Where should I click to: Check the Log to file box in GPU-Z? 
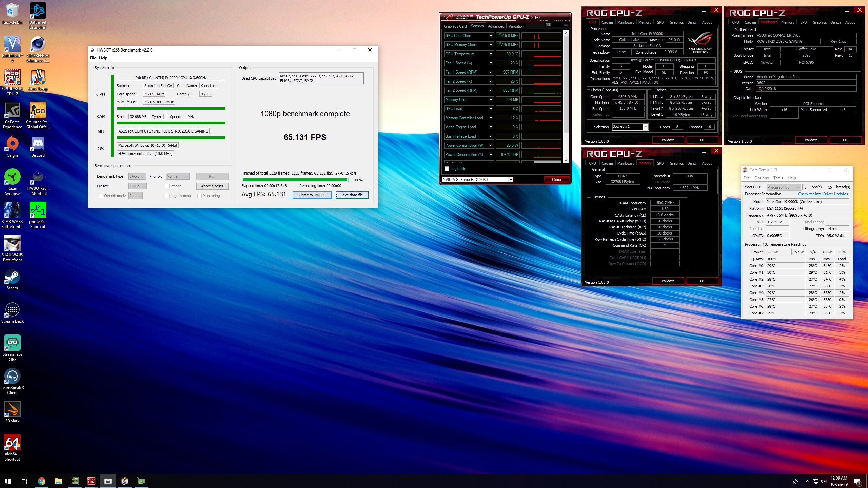447,169
